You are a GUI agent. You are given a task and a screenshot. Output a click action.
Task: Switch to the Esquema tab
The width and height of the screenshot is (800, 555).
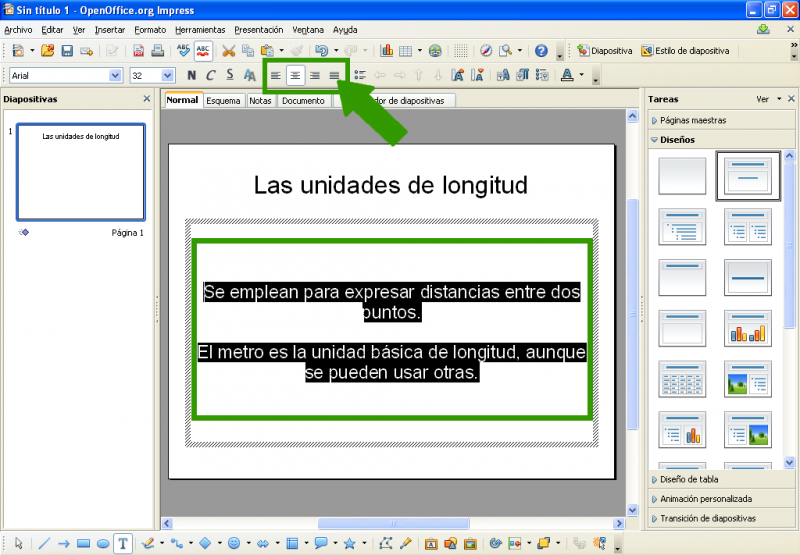(223, 100)
